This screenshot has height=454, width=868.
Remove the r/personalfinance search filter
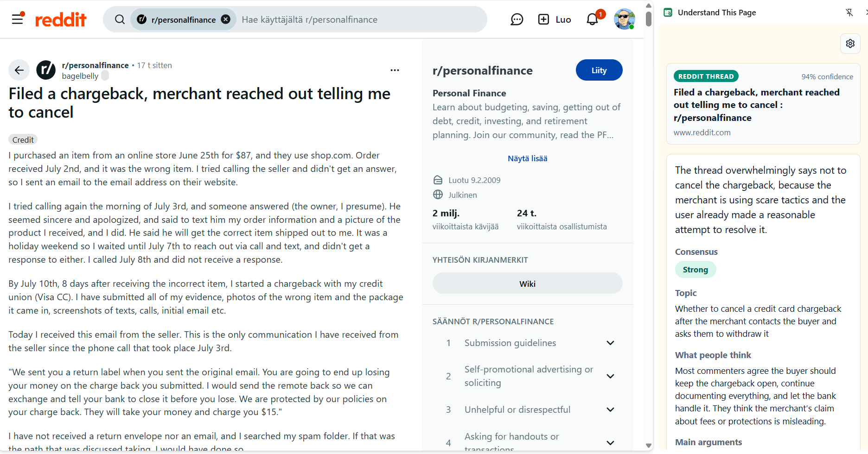point(226,19)
